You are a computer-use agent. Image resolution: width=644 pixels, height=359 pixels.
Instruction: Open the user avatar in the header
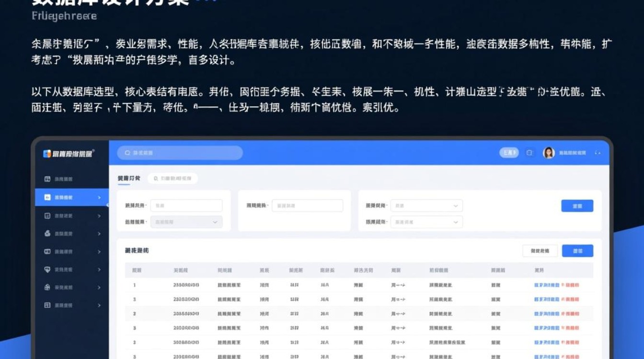[549, 153]
